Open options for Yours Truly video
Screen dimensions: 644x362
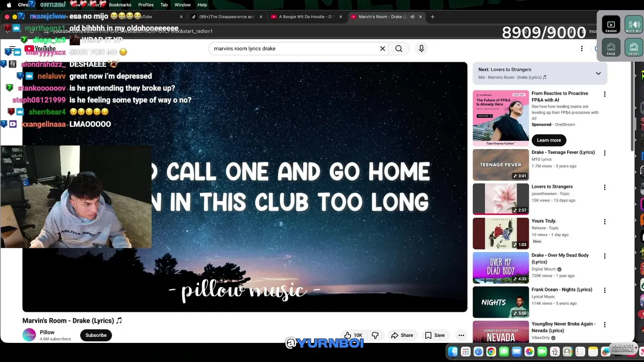pyautogui.click(x=605, y=222)
